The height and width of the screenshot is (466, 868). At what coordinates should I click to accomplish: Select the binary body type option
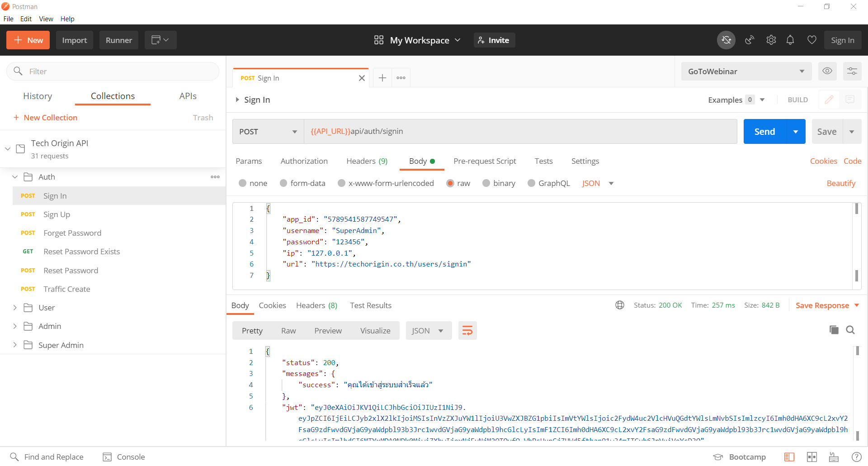pos(486,183)
